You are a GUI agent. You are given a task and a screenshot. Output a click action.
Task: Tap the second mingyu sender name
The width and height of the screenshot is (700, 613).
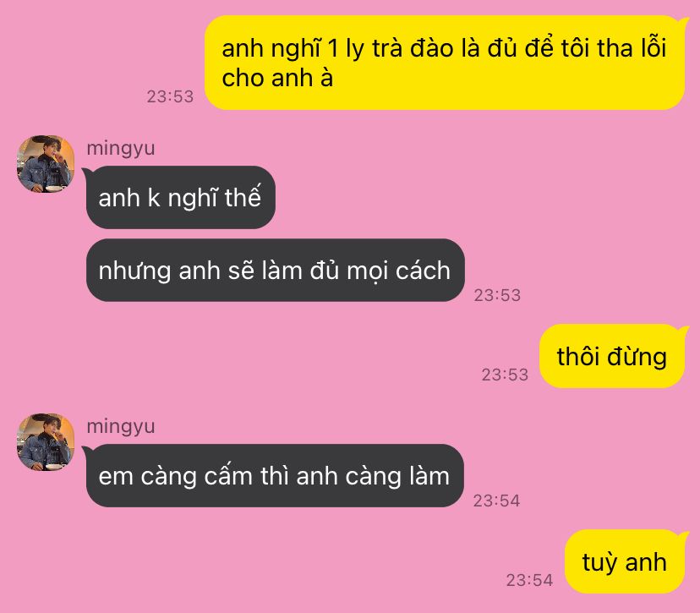tap(121, 427)
